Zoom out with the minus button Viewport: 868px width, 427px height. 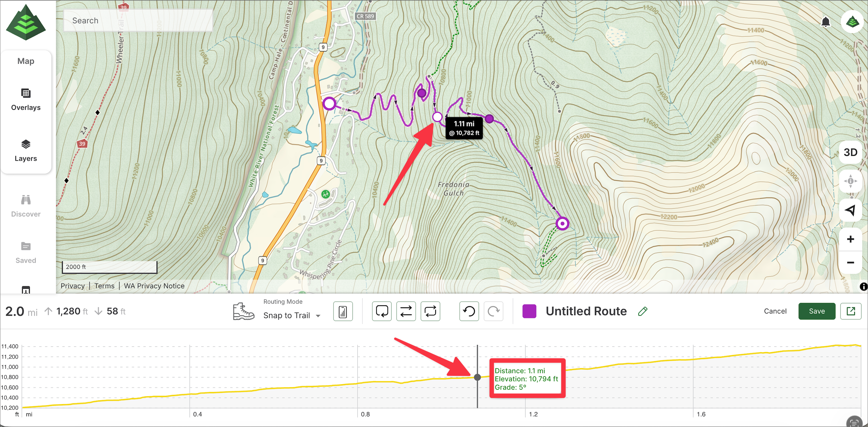pos(850,262)
